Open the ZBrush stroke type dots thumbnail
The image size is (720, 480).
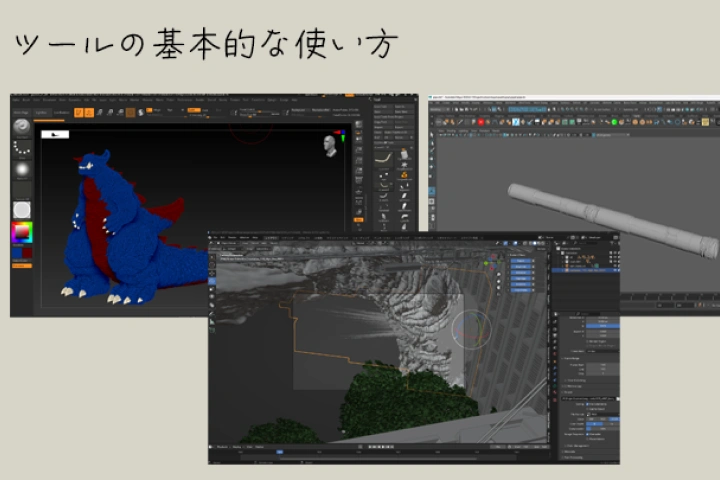click(x=22, y=148)
